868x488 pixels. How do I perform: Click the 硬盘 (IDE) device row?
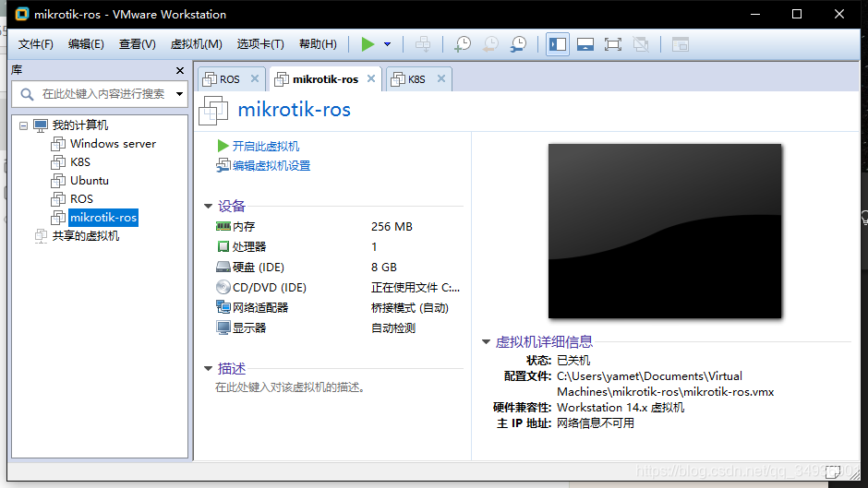339,268
